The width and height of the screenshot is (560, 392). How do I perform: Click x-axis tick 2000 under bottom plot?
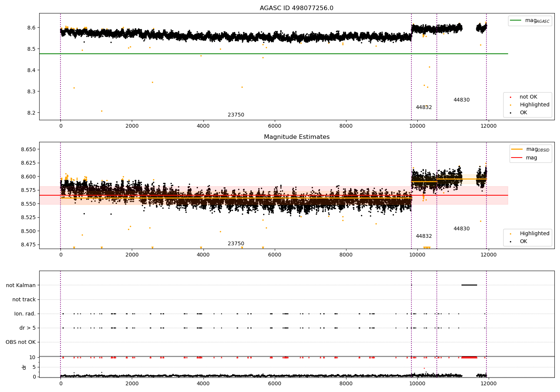click(x=132, y=383)
